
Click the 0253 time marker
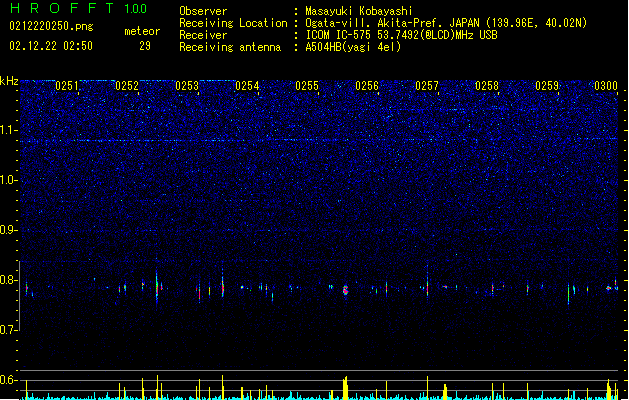point(187,86)
